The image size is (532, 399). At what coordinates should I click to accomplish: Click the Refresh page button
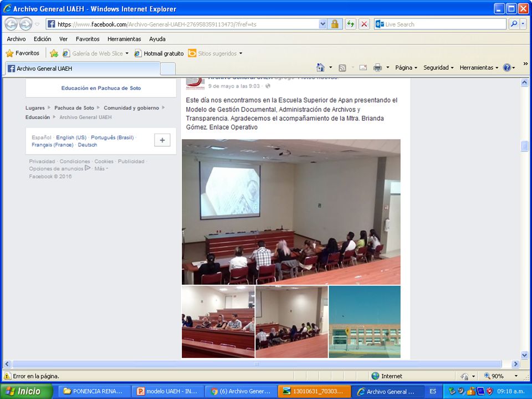350,24
